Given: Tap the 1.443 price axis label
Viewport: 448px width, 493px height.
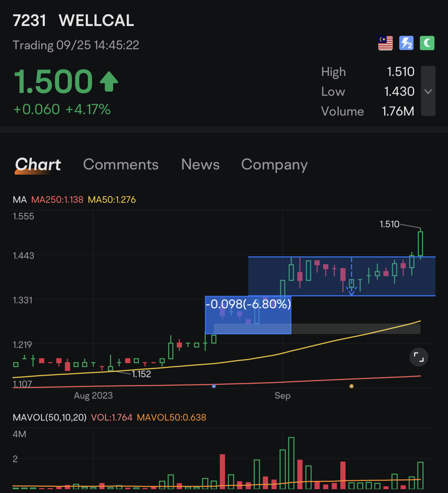Looking at the screenshot, I should tap(24, 256).
